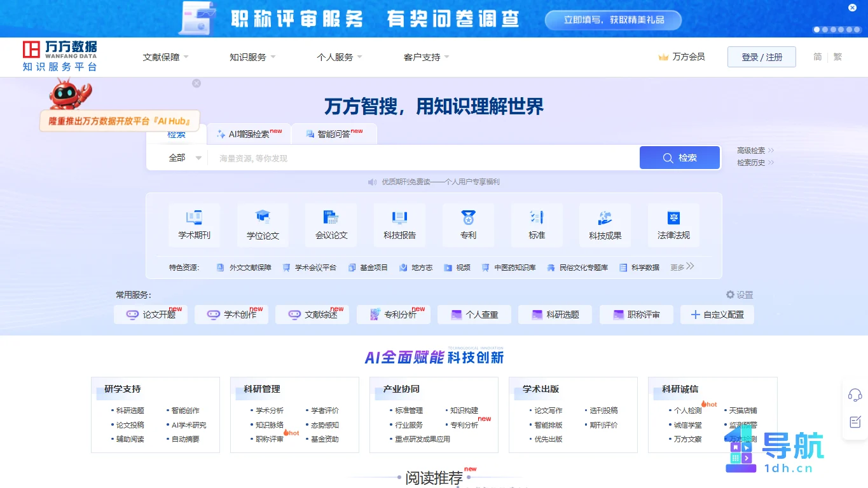Click the free journal reading notice text
The width and height of the screenshot is (868, 488).
(x=441, y=182)
